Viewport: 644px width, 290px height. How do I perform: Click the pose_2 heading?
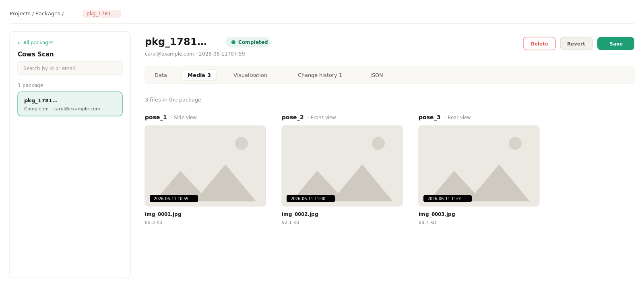(x=293, y=117)
